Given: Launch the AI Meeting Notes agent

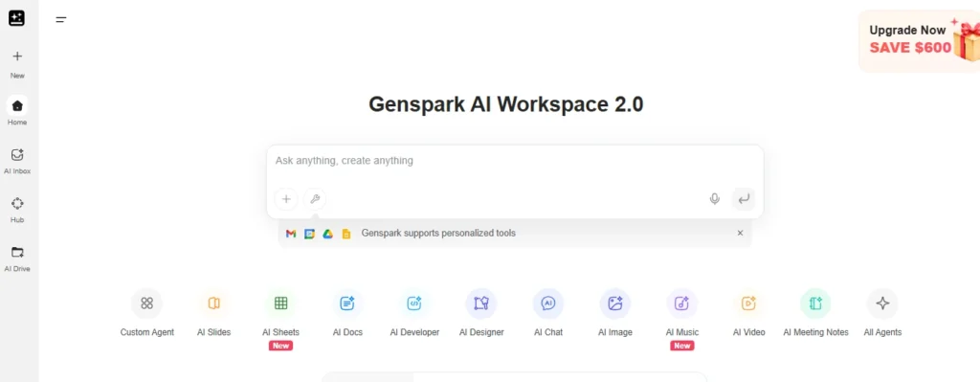Looking at the screenshot, I should pyautogui.click(x=815, y=303).
